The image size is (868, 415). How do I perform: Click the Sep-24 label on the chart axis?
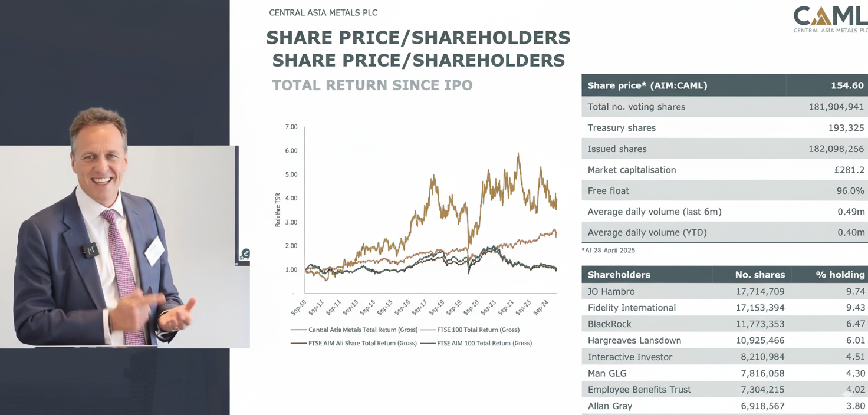click(x=541, y=308)
